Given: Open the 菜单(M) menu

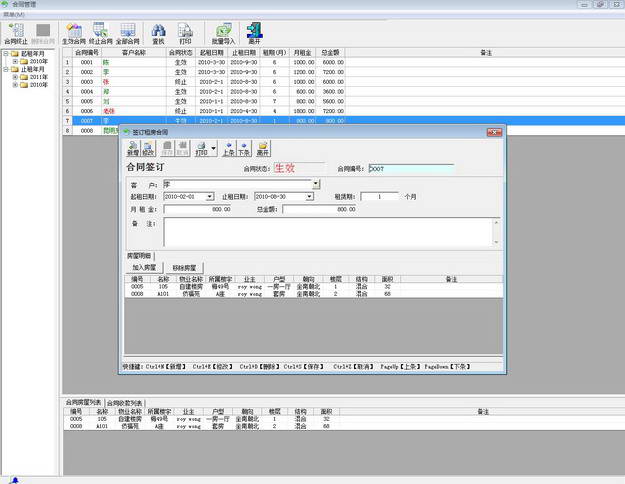Looking at the screenshot, I should point(13,14).
